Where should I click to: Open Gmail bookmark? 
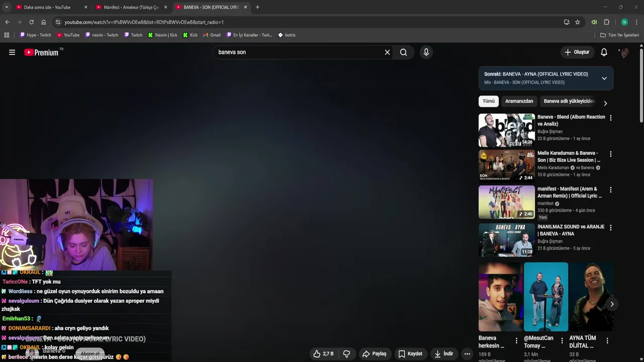[x=212, y=35]
